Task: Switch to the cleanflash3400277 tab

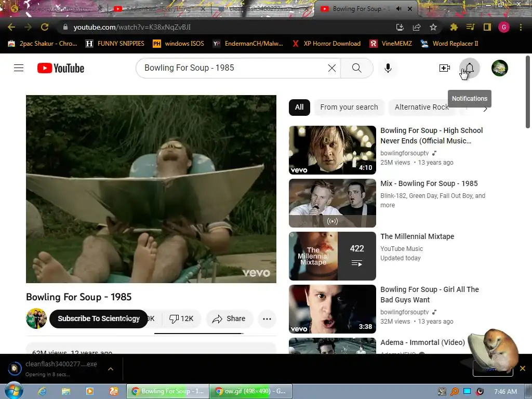Action: (263, 9)
